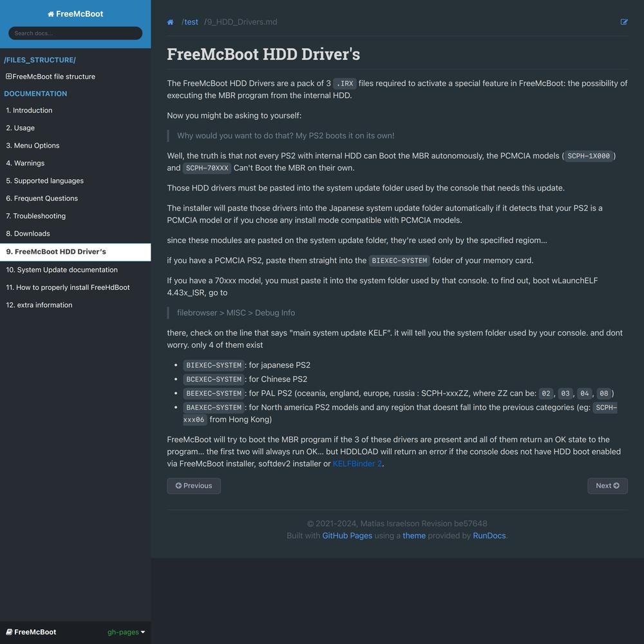644x644 pixels.
Task: Open the theme footer link
Action: click(414, 536)
